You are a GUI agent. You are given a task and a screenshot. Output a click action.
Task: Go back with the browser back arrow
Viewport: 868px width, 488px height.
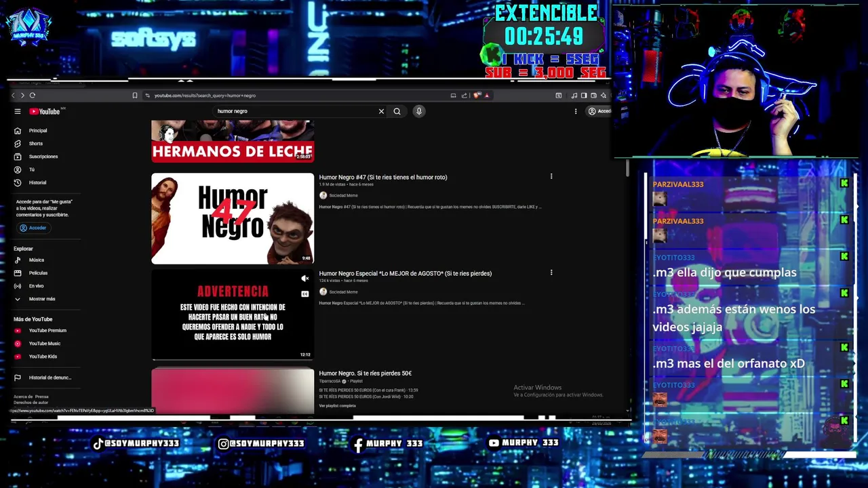[13, 96]
